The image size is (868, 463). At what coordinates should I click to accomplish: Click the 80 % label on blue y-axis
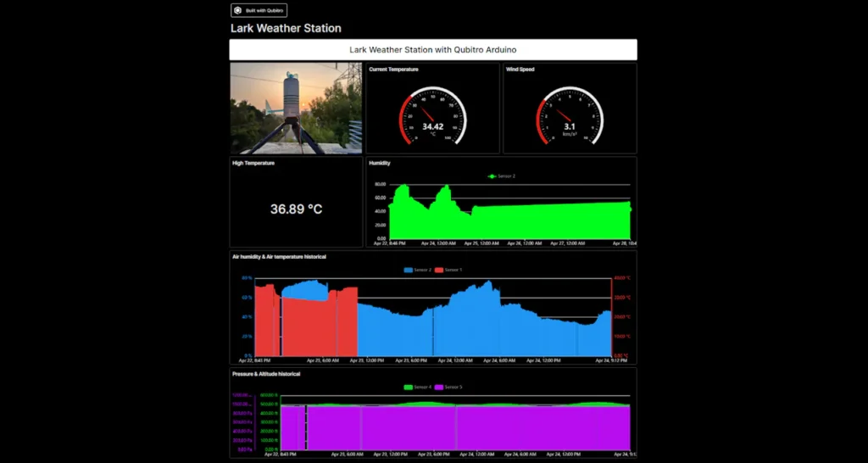(x=247, y=278)
